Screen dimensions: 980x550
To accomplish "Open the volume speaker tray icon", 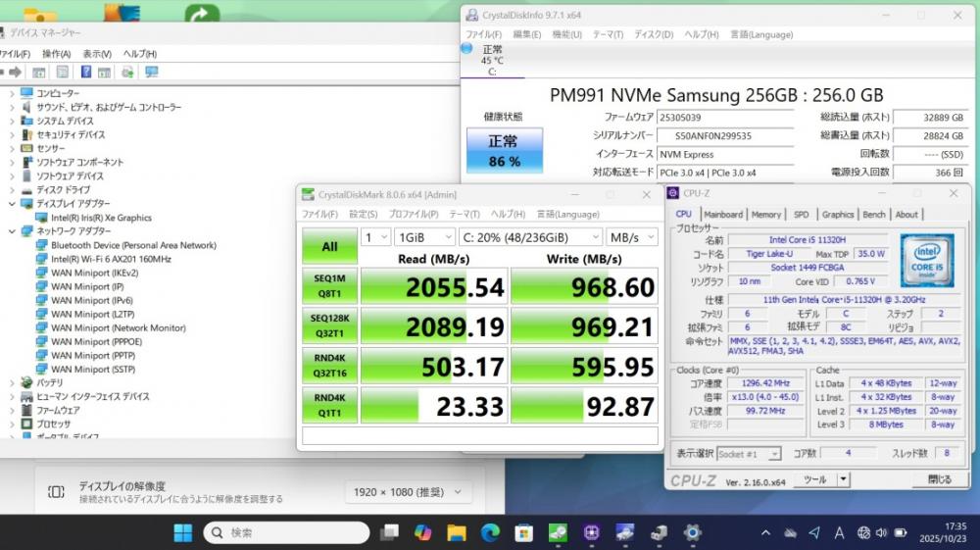I will coord(881,532).
